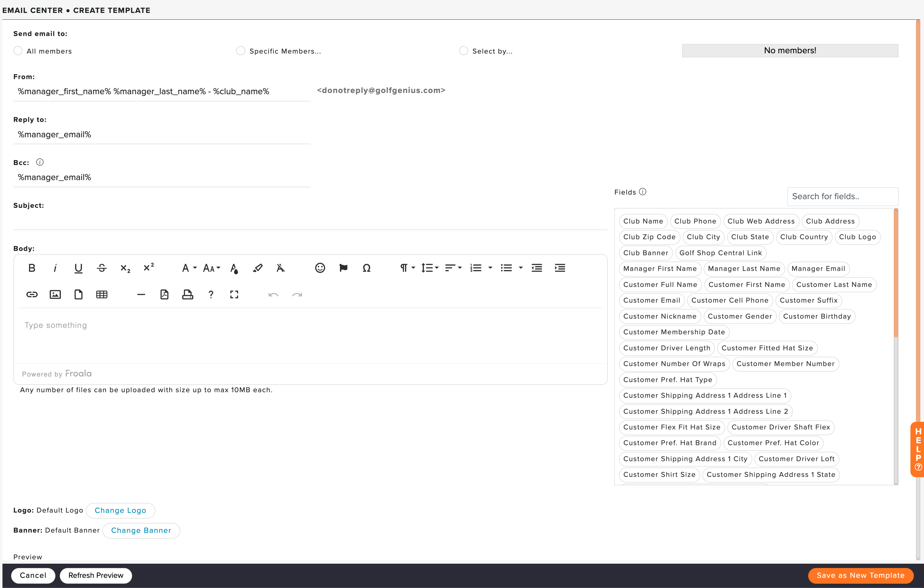Toggle Underline in the editor toolbar
Image resolution: width=924 pixels, height=588 pixels.
(x=78, y=268)
